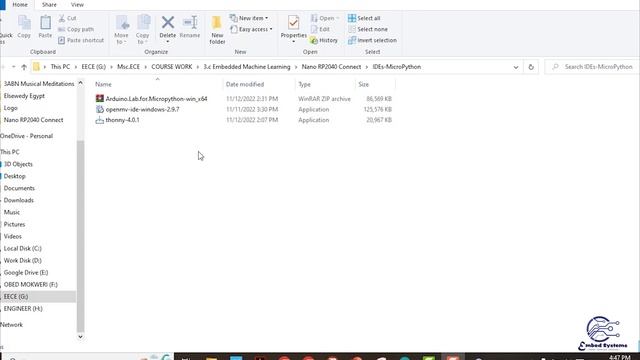Image resolution: width=640 pixels, height=360 pixels.
Task: Click This PC in the address path
Action: click(60, 67)
